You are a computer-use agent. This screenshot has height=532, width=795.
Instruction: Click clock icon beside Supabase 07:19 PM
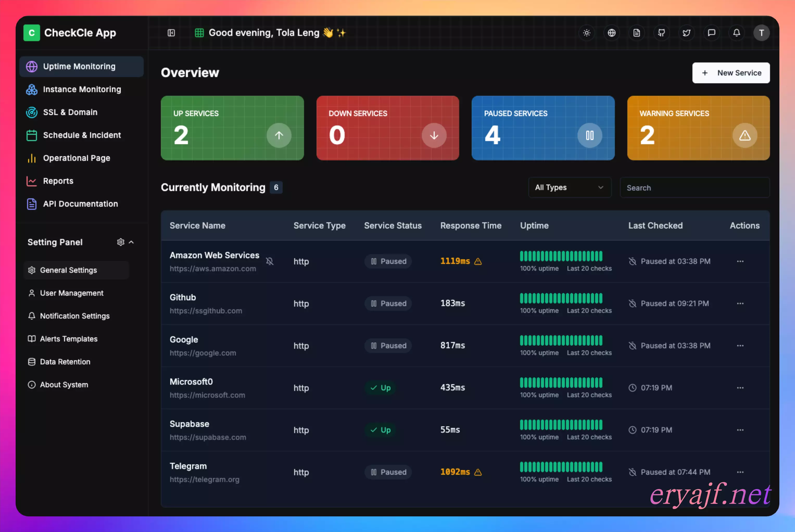pos(633,430)
